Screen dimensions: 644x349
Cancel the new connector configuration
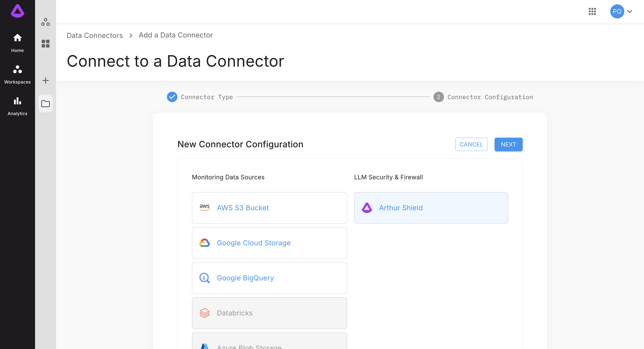tap(471, 144)
